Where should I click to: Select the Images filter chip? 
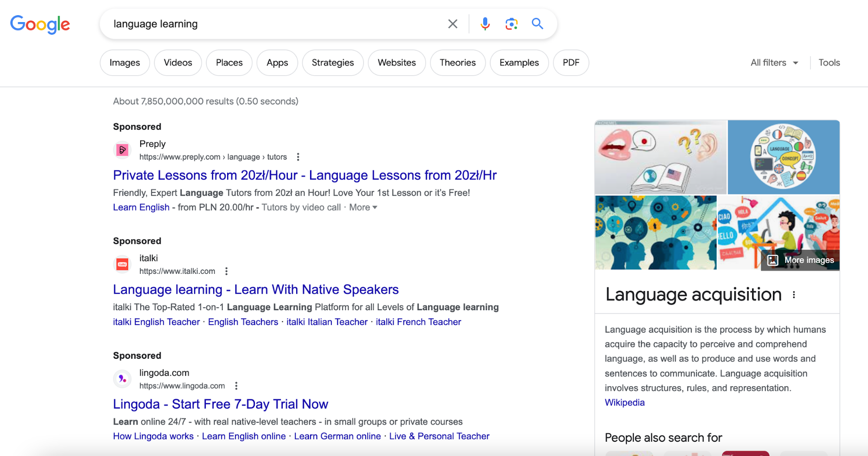tap(125, 63)
